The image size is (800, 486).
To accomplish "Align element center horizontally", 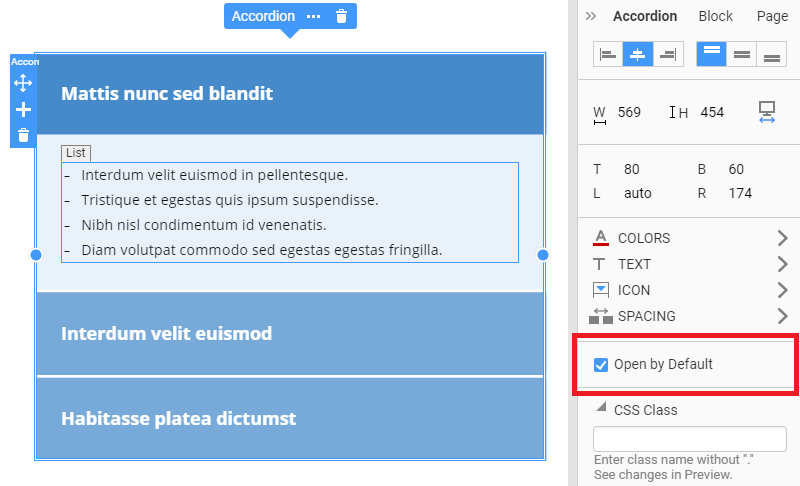I will click(638, 54).
